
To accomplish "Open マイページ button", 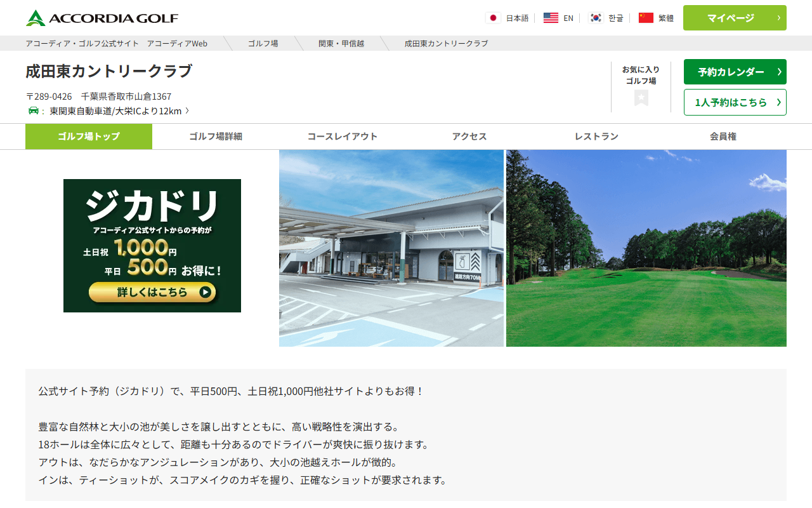I will point(735,18).
